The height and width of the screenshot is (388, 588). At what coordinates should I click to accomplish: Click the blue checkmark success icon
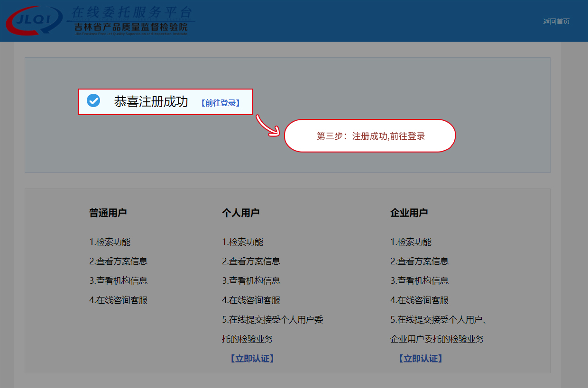point(93,100)
